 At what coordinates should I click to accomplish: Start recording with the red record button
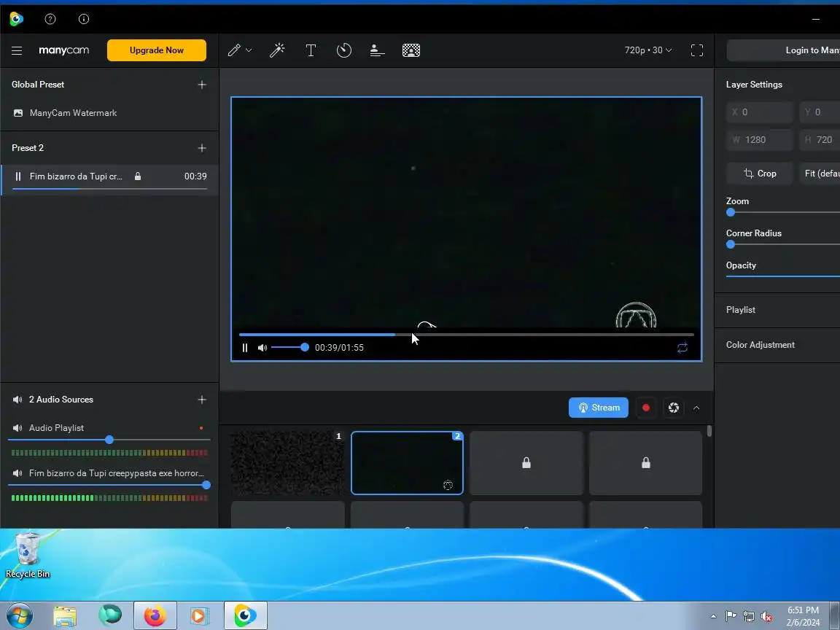[645, 408]
